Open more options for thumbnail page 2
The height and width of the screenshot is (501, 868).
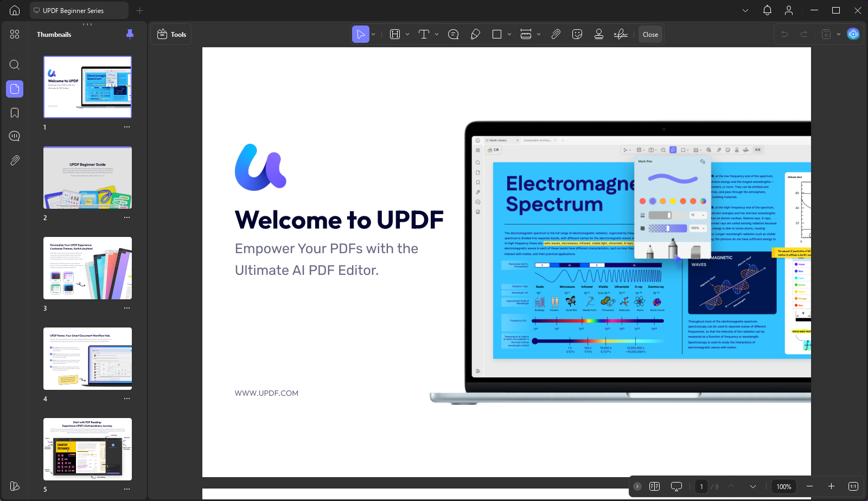[127, 217]
